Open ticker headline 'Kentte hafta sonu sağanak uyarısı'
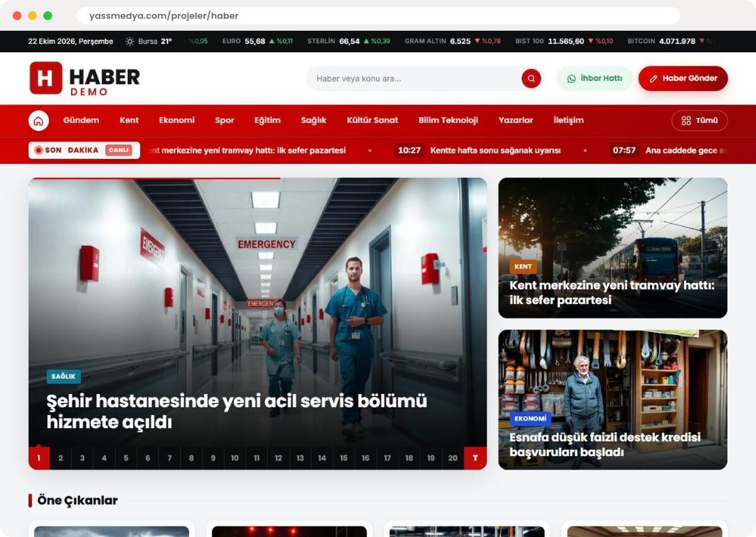The width and height of the screenshot is (756, 537). 495,151
